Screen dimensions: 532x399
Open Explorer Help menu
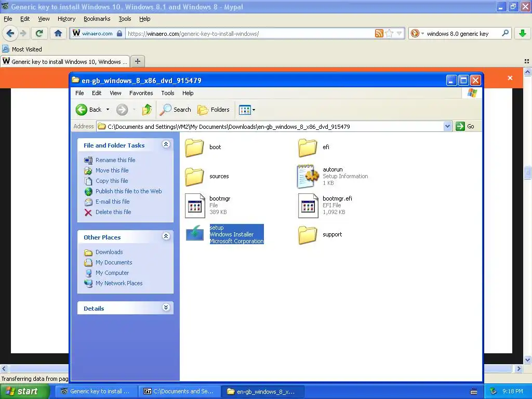188,93
